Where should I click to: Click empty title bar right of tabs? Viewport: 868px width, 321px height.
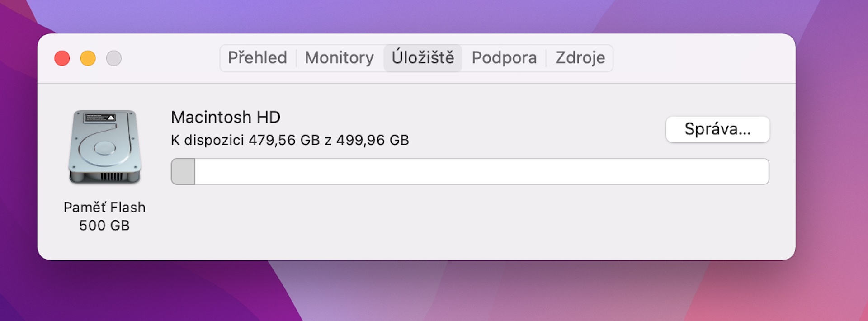click(x=701, y=58)
